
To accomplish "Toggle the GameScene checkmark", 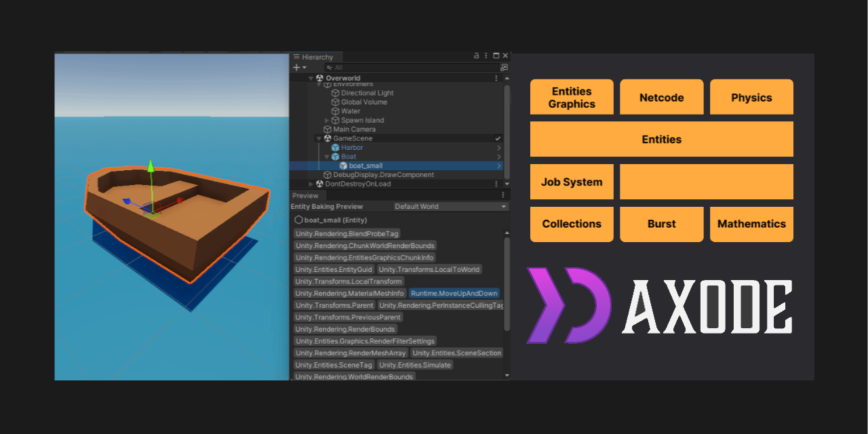I will click(498, 138).
